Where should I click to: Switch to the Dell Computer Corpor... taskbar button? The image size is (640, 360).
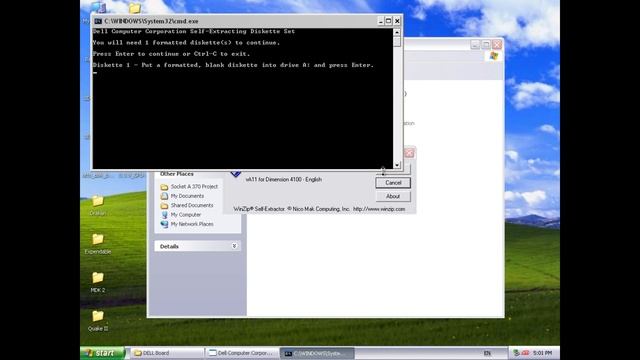242,353
